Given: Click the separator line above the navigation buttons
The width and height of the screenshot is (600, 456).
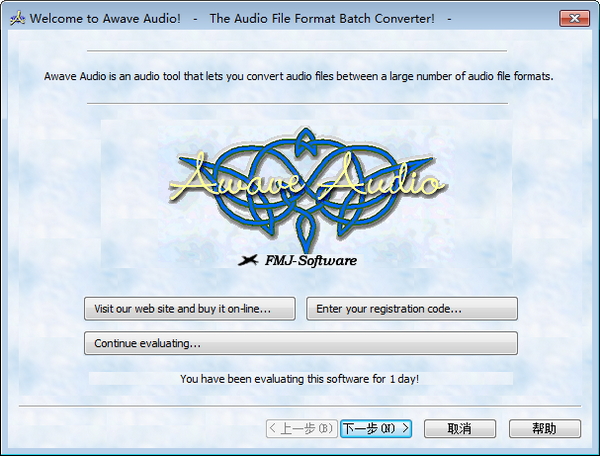Looking at the screenshot, I should click(x=299, y=406).
